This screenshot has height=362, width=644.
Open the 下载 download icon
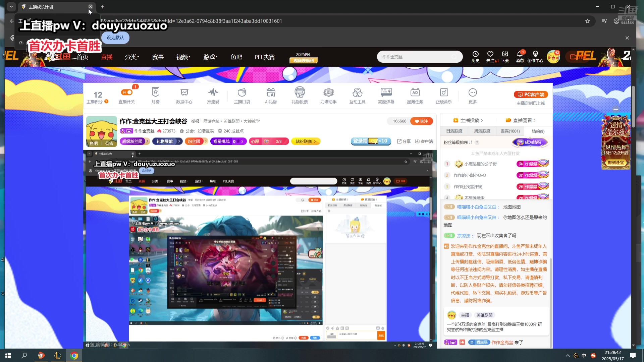coord(505,57)
